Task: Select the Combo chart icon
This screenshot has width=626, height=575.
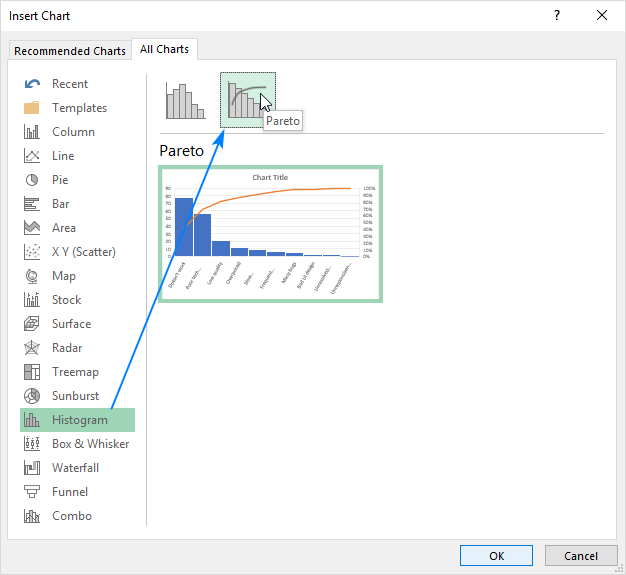Action: pos(32,516)
